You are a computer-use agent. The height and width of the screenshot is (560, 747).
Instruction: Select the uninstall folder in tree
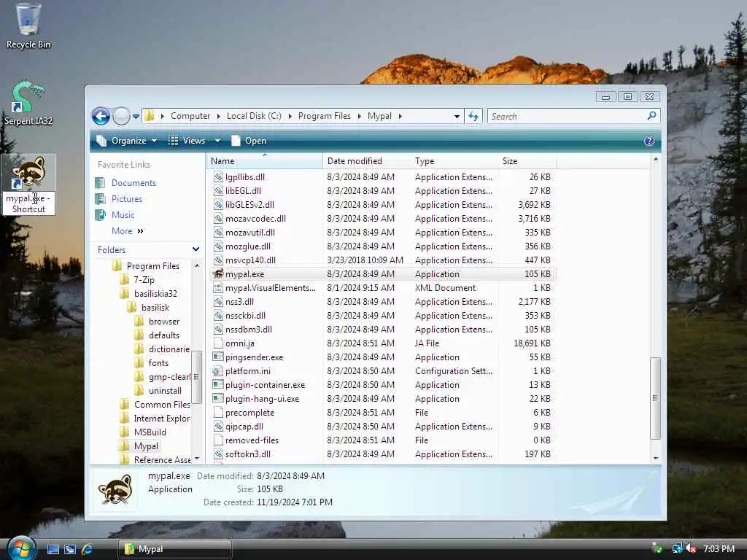(x=165, y=391)
